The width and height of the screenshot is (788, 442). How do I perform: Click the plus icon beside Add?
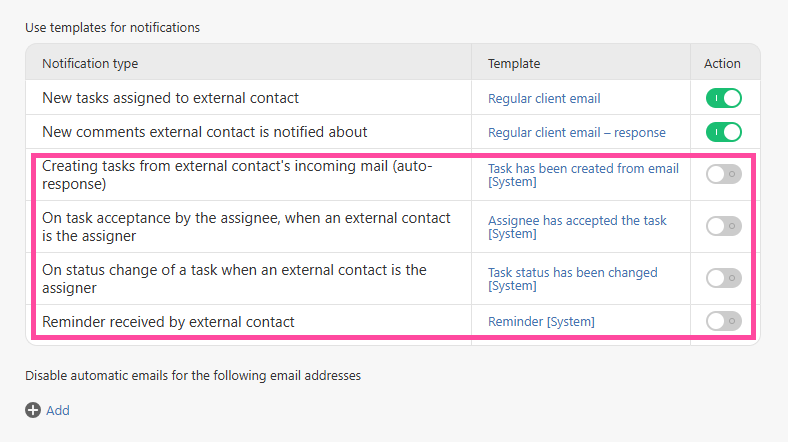pyautogui.click(x=33, y=410)
